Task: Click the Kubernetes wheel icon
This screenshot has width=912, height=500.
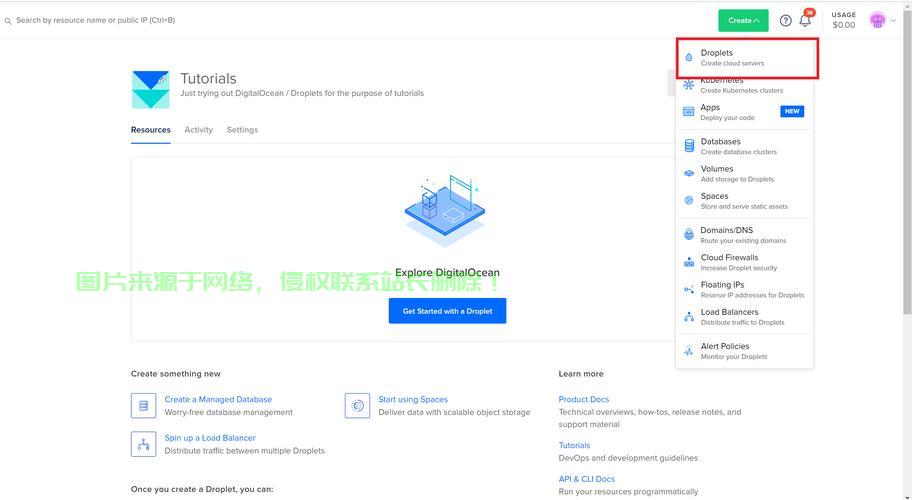Action: click(689, 85)
